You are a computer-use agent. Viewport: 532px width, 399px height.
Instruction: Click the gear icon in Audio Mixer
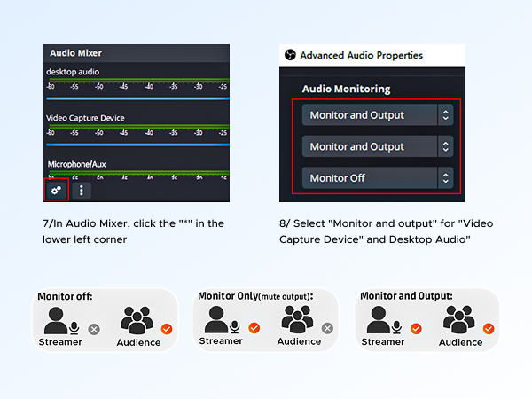pos(56,189)
